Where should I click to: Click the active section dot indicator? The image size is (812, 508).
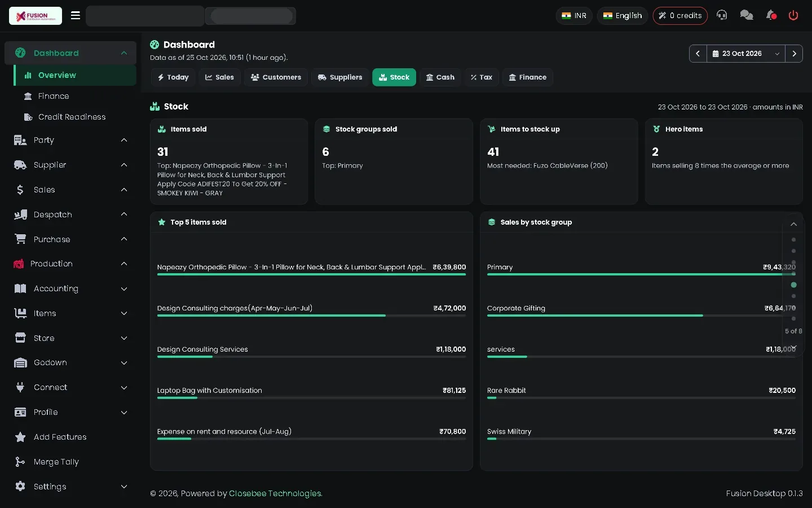click(793, 285)
